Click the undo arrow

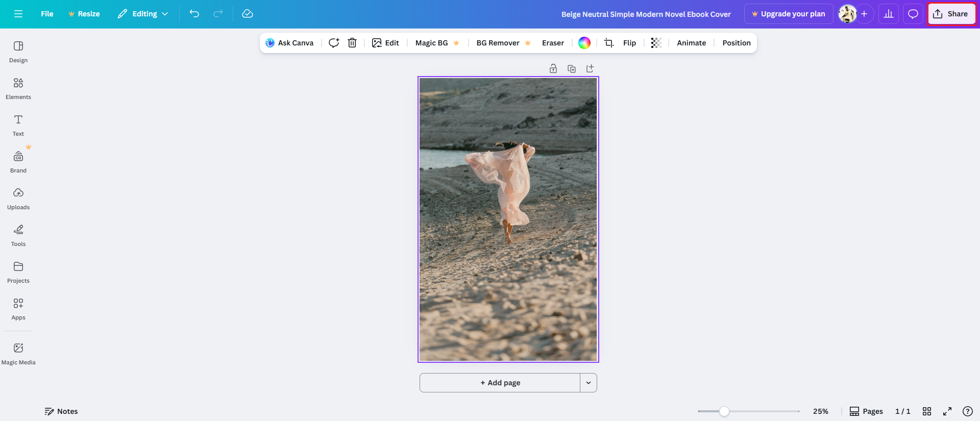[x=194, y=14]
